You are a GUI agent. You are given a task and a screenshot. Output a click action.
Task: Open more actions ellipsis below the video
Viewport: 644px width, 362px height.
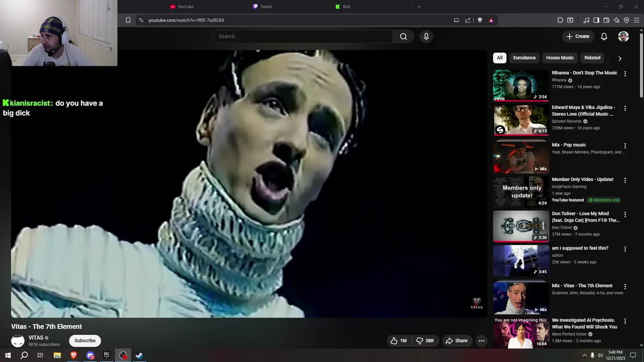coord(481,341)
